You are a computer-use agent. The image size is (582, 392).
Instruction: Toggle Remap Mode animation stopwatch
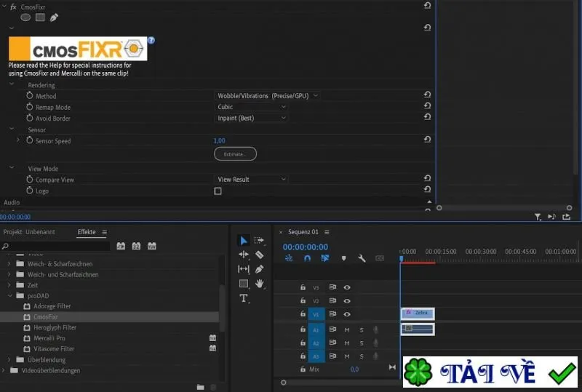point(30,106)
